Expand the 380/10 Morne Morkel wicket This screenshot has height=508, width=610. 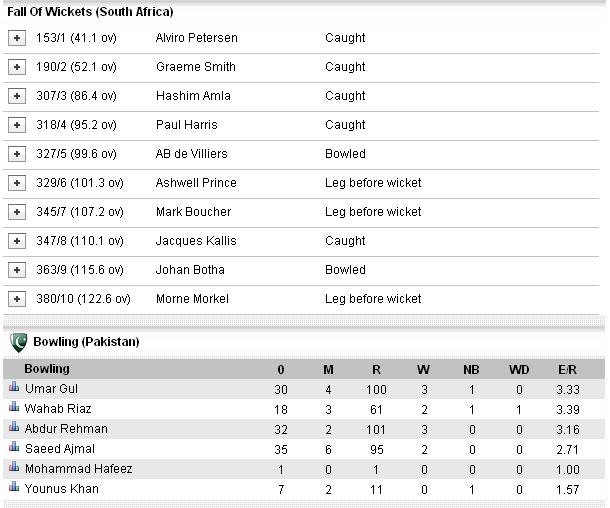(17, 299)
